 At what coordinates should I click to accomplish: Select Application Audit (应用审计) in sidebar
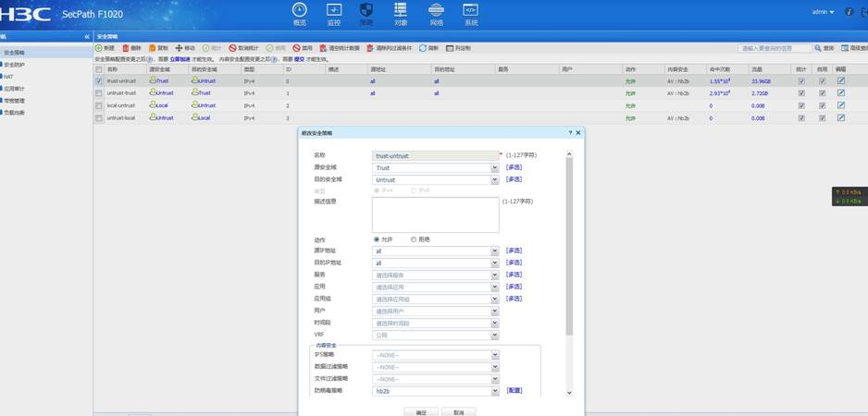(15, 89)
